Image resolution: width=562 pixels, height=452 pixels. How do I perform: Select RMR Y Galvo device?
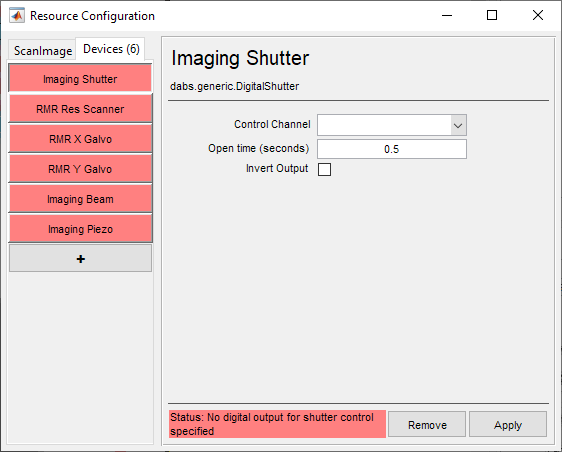[80, 169]
